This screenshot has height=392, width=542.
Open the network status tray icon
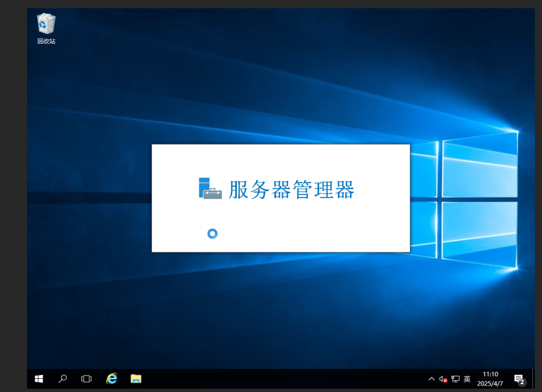[x=455, y=379]
